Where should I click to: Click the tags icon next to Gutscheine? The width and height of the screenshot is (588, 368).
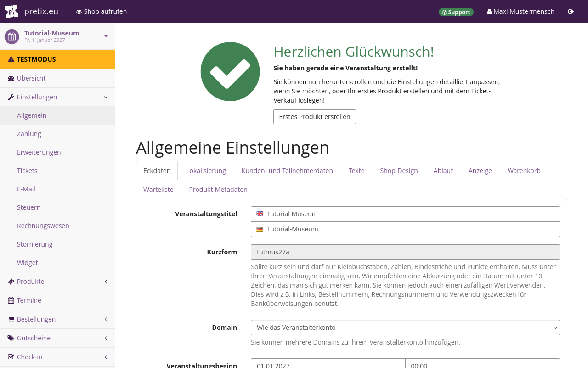pyautogui.click(x=11, y=338)
